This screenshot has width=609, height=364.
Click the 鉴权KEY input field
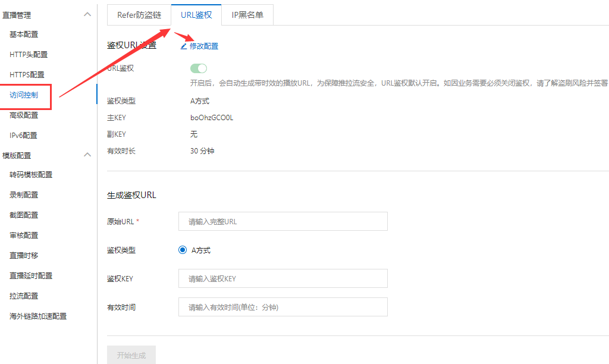[282, 278]
